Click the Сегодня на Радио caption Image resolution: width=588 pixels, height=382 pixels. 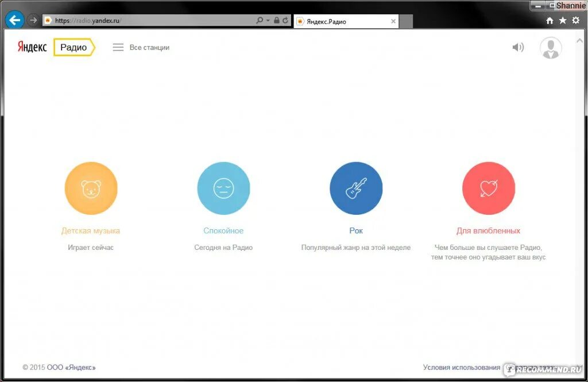coord(223,247)
